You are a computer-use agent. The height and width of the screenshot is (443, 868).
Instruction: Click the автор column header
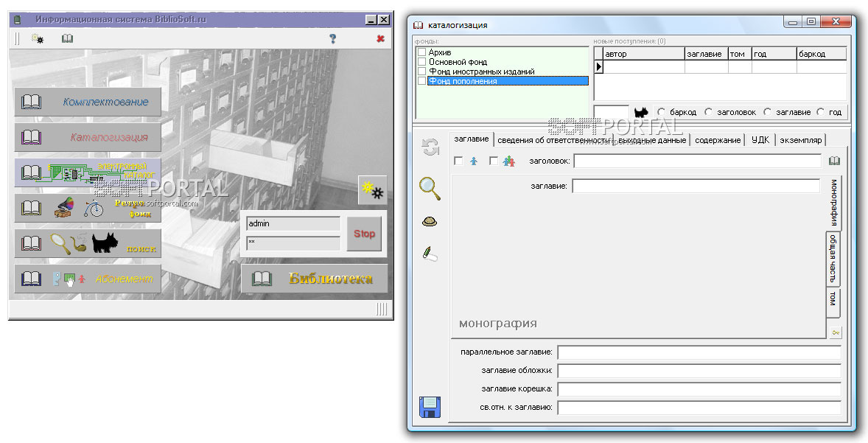tap(644, 54)
